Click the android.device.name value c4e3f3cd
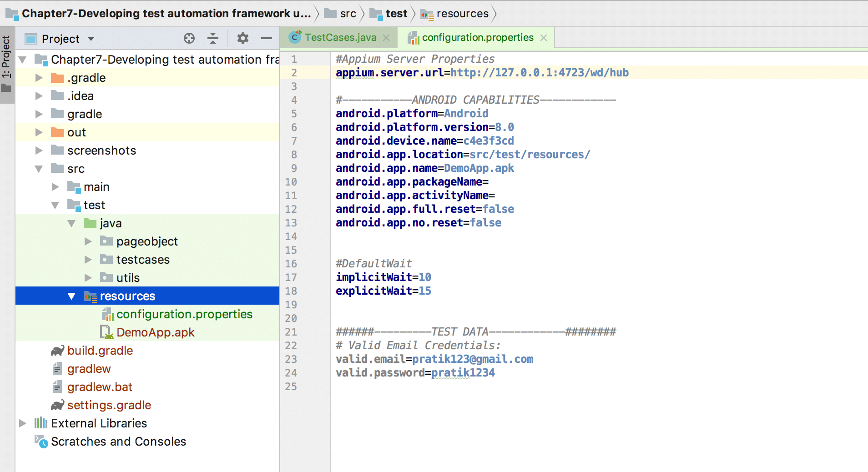 [489, 141]
